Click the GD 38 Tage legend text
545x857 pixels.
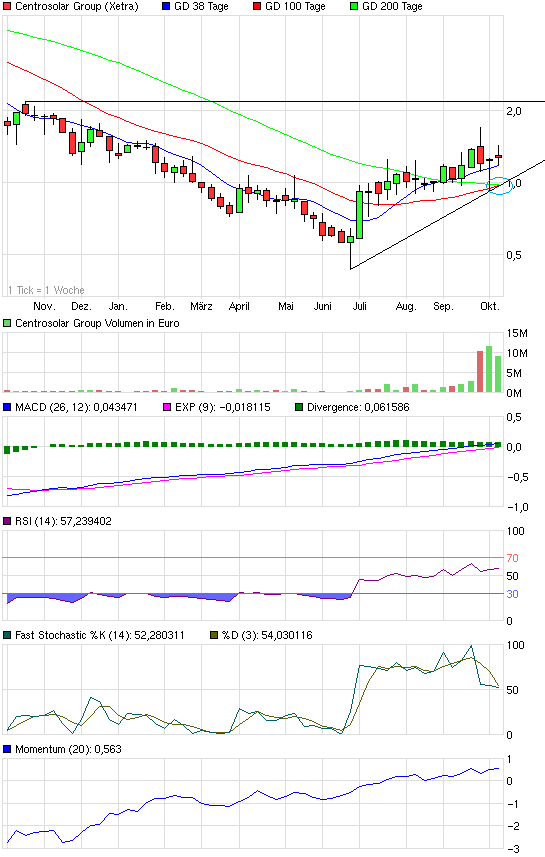[x=201, y=7]
